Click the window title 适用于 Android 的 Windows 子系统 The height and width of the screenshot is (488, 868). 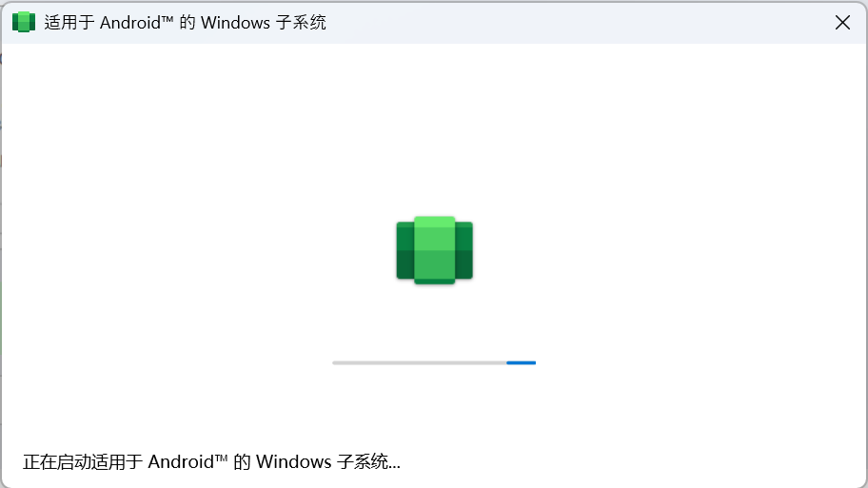coord(185,22)
